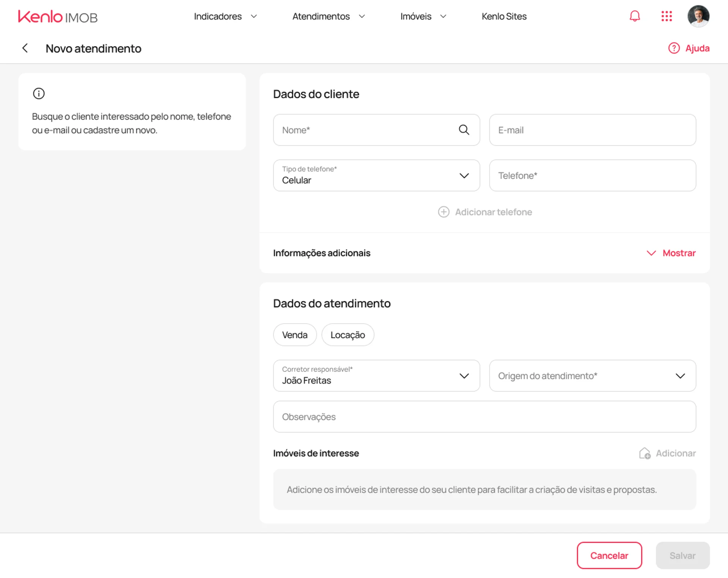Change the Corretor responsável selection
728x578 pixels.
(x=464, y=375)
